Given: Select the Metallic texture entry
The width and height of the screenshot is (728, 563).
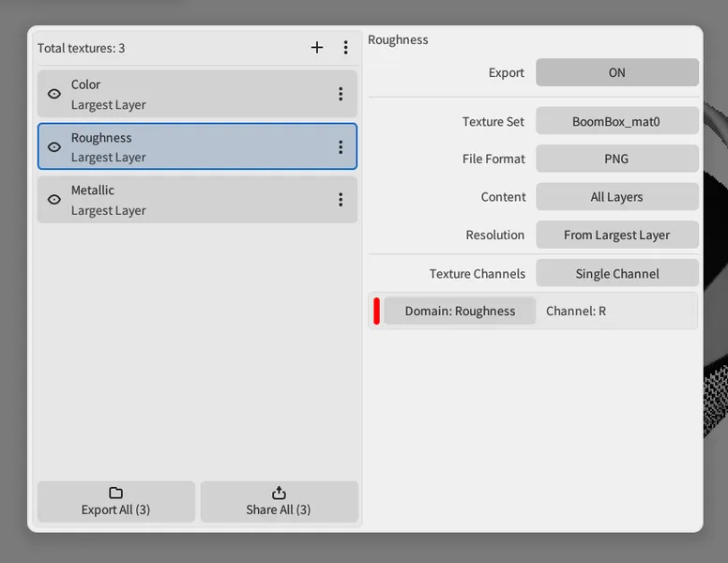Looking at the screenshot, I should click(188, 200).
